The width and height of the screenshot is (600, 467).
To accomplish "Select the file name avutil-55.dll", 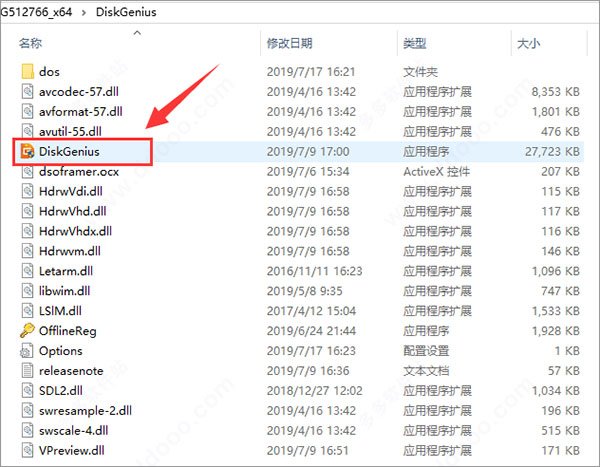I will [x=70, y=131].
